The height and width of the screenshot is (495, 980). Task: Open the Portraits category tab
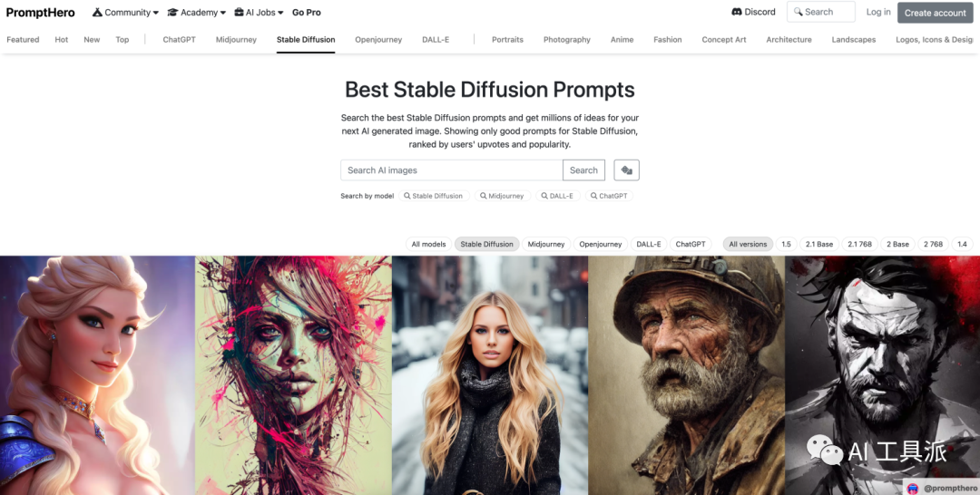507,39
